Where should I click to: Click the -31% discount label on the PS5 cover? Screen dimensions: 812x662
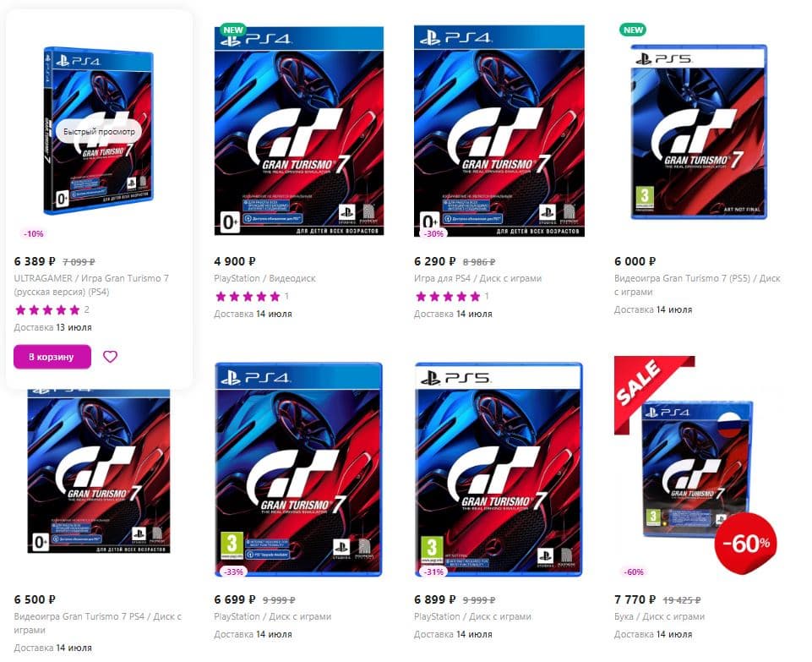pos(433,572)
